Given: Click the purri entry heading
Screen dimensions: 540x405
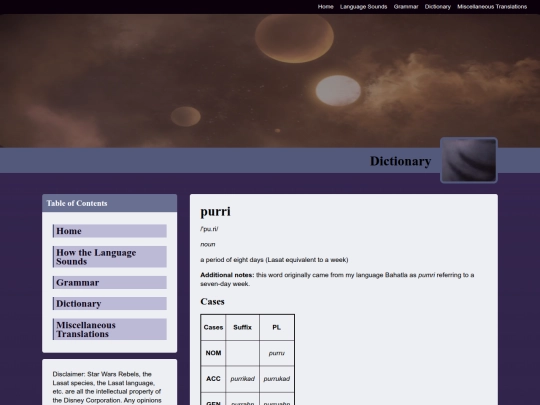Looking at the screenshot, I should click(x=215, y=211).
